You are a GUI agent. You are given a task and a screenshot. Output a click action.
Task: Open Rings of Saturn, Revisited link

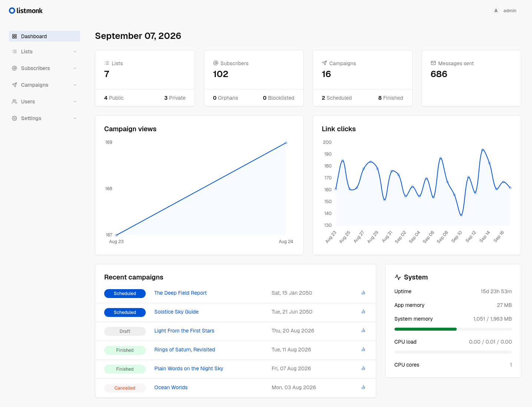pyautogui.click(x=185, y=350)
